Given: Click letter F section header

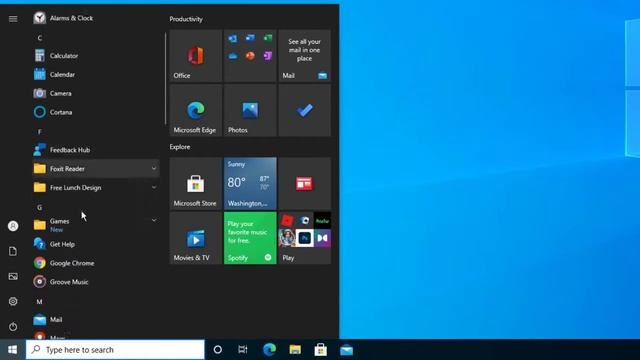Looking at the screenshot, I should point(40,131).
